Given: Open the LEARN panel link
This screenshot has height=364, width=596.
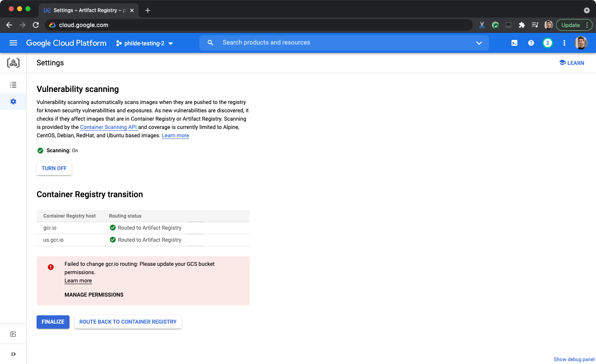Looking at the screenshot, I should [572, 63].
